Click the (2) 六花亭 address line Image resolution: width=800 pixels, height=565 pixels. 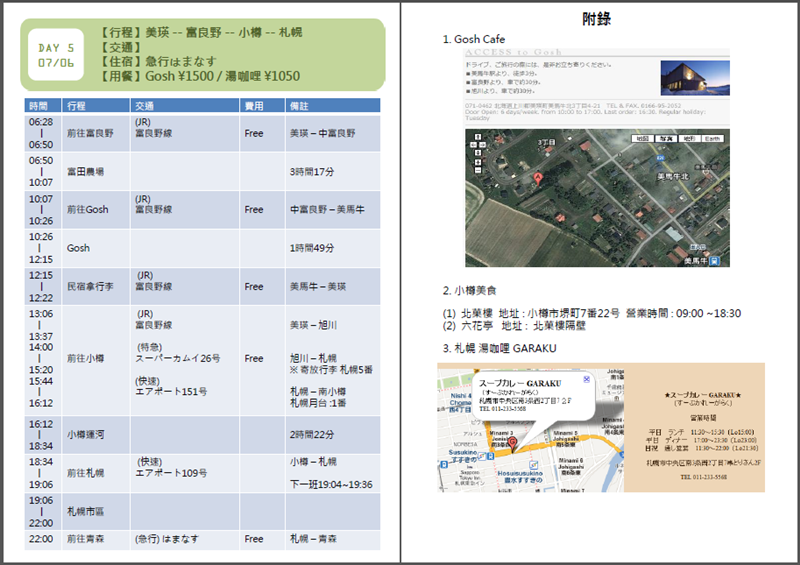pyautogui.click(x=514, y=326)
